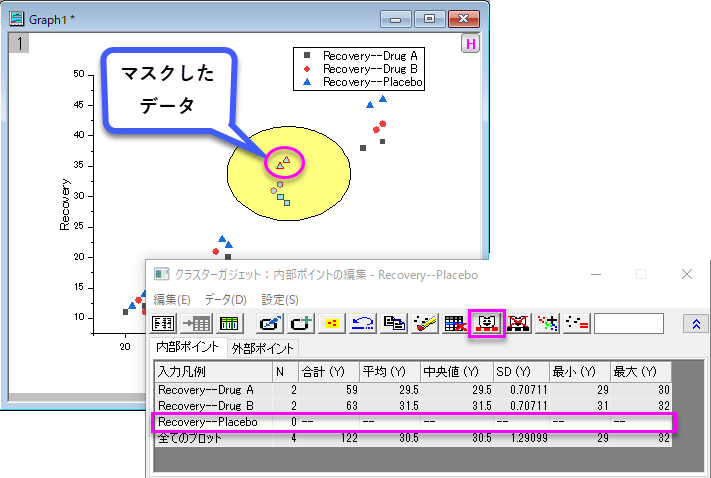Click the paintbrush color icon in gadget toolbar
The width and height of the screenshot is (711, 478).
(425, 323)
